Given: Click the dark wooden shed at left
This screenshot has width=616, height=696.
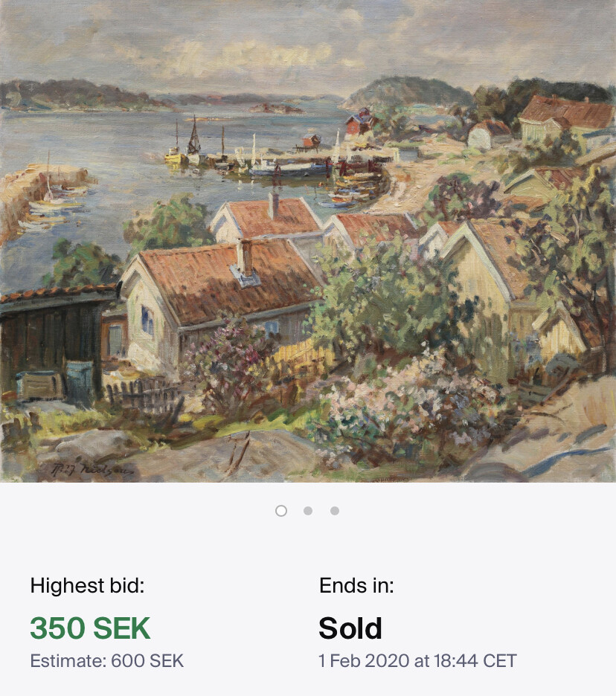Looking at the screenshot, I should (52, 342).
